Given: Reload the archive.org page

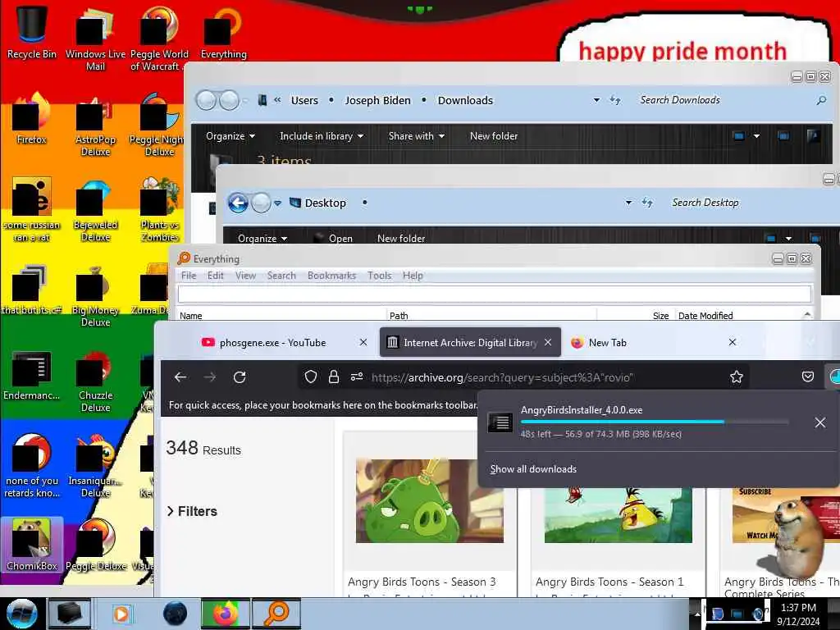Looking at the screenshot, I should [240, 377].
